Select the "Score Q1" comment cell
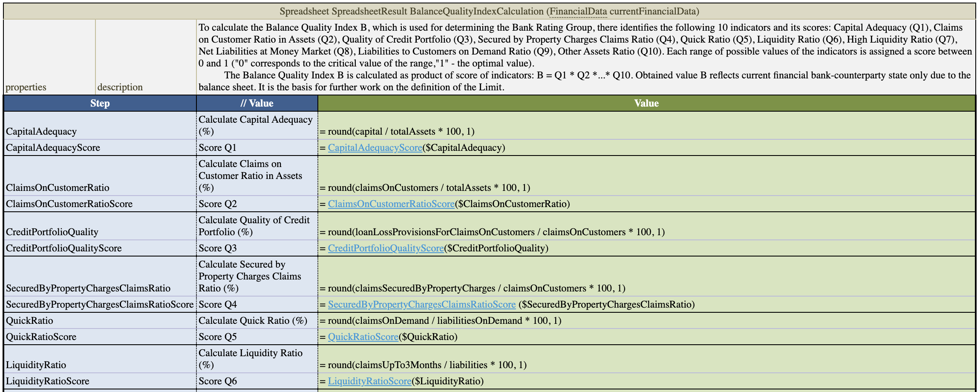This screenshot has height=392, width=980. 257,148
